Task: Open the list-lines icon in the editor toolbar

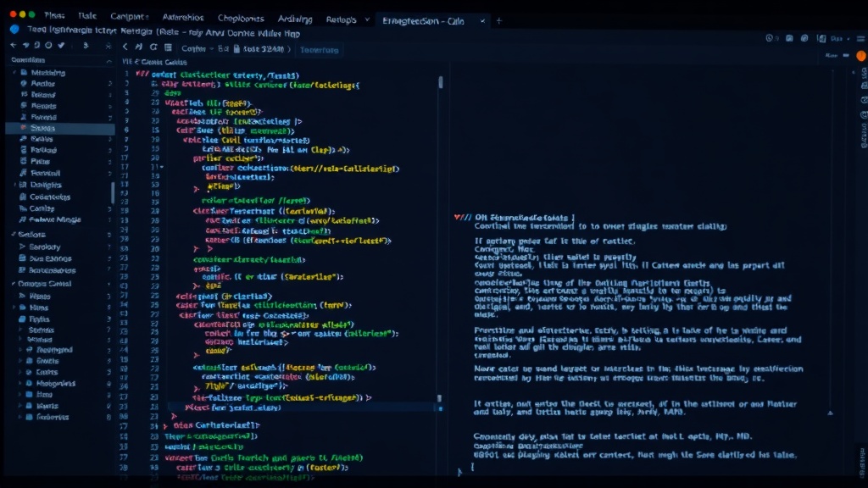Action: [169, 47]
